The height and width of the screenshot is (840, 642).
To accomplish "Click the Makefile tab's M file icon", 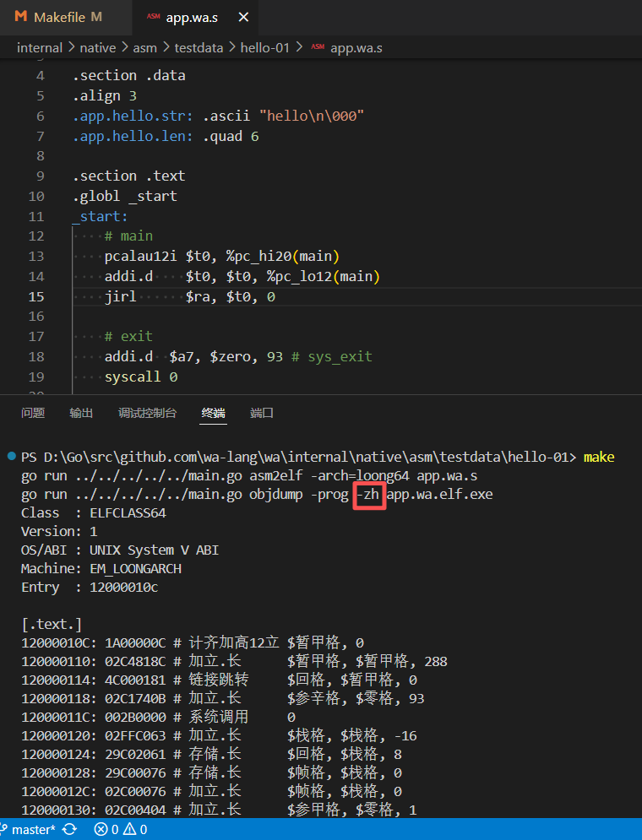I will click(x=20, y=17).
